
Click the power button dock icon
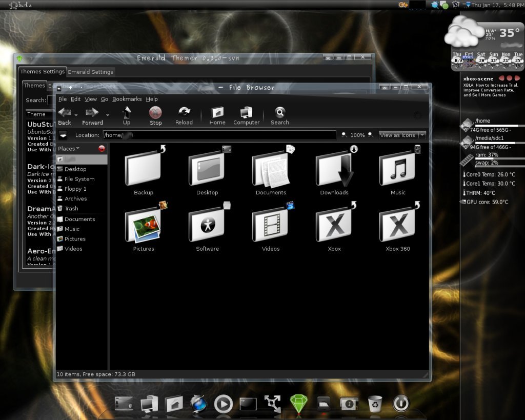click(x=401, y=403)
